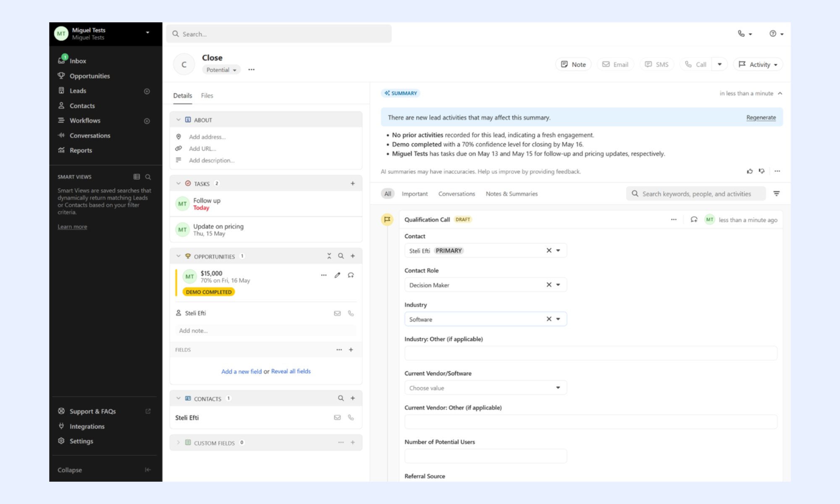
Task: Collapse the Tasks section
Action: click(x=178, y=184)
